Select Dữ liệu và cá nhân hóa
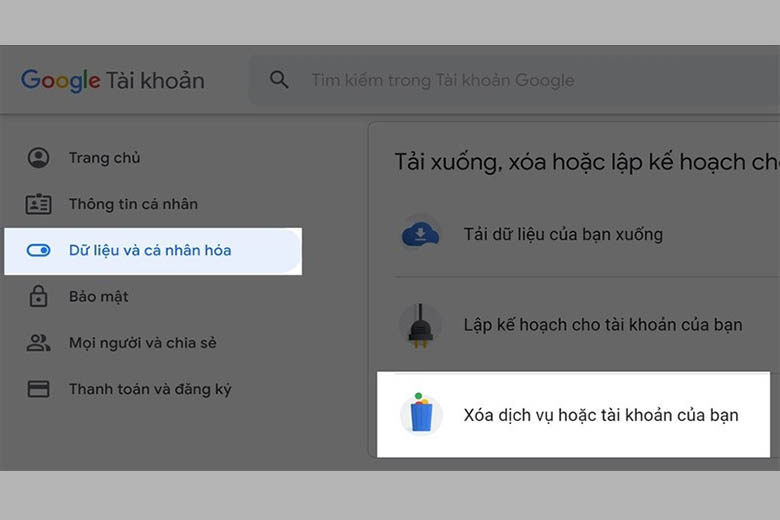Image resolution: width=780 pixels, height=520 pixels. 153,251
